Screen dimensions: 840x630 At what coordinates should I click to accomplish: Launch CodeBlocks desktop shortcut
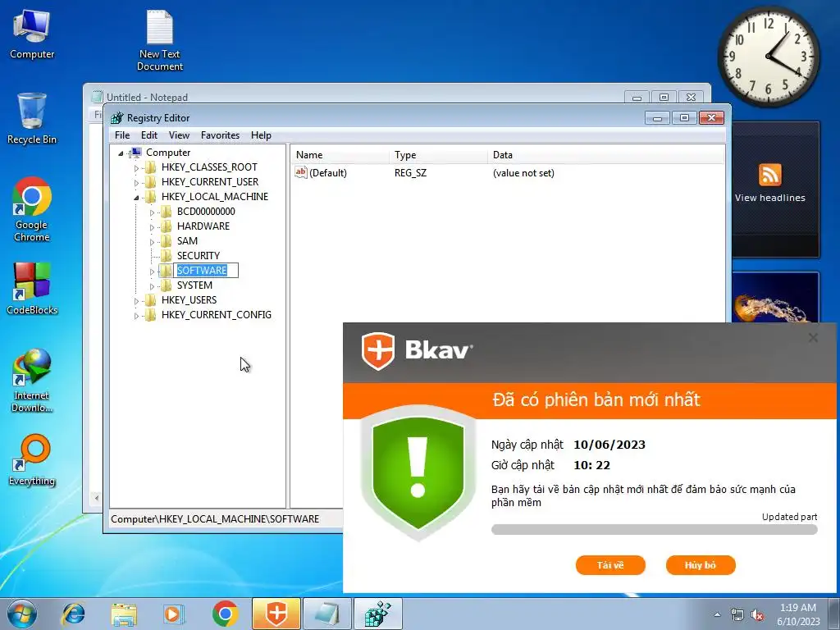pyautogui.click(x=32, y=288)
